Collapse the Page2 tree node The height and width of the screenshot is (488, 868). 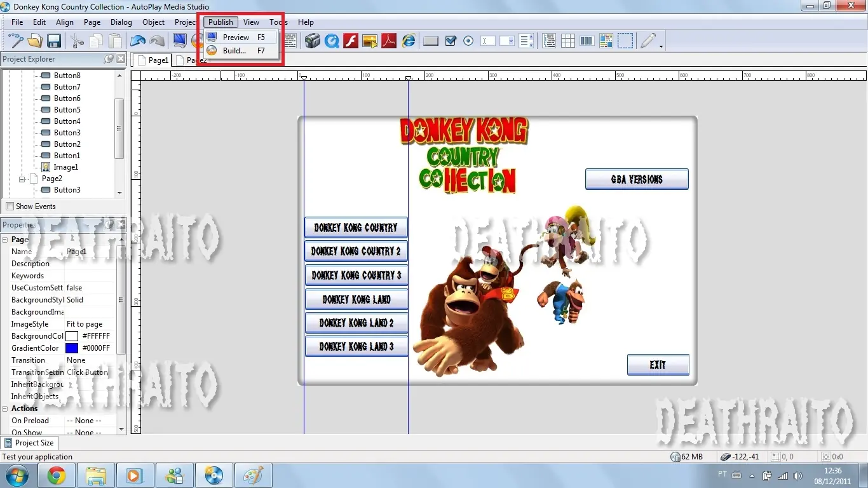click(x=22, y=179)
